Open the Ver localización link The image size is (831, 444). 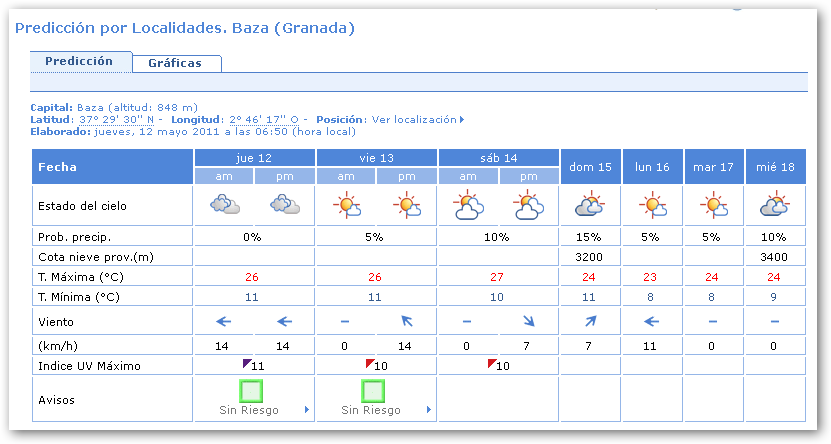(417, 119)
